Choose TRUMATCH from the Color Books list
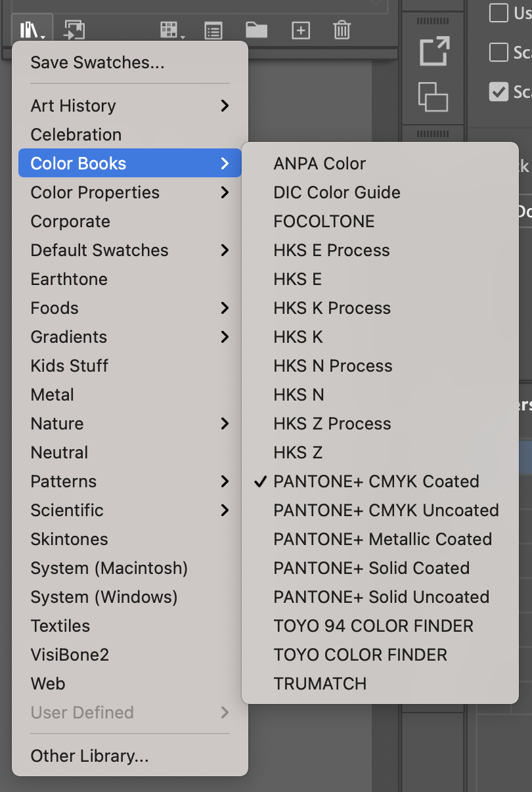This screenshot has width=532, height=792. click(x=320, y=684)
